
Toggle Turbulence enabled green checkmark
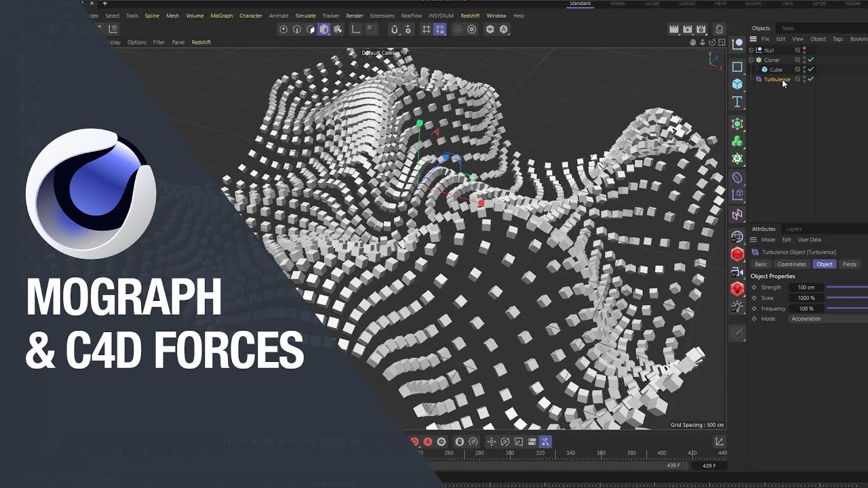click(x=811, y=79)
